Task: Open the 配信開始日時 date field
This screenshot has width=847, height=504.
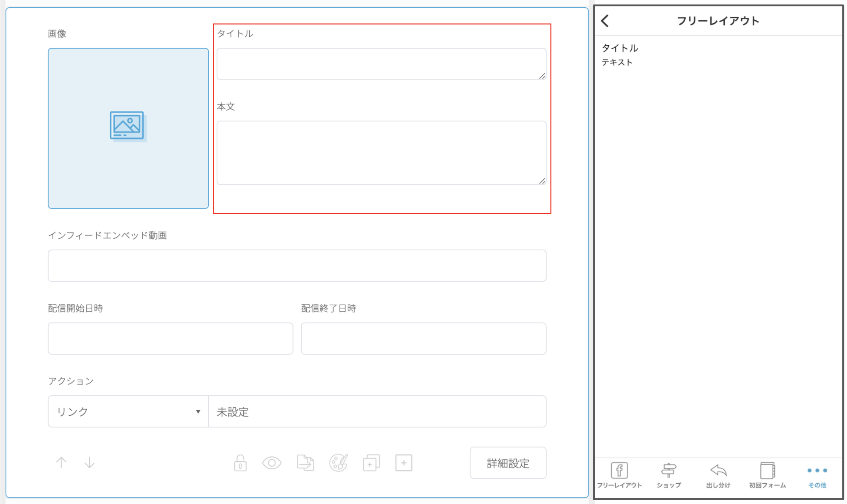Action: click(170, 338)
